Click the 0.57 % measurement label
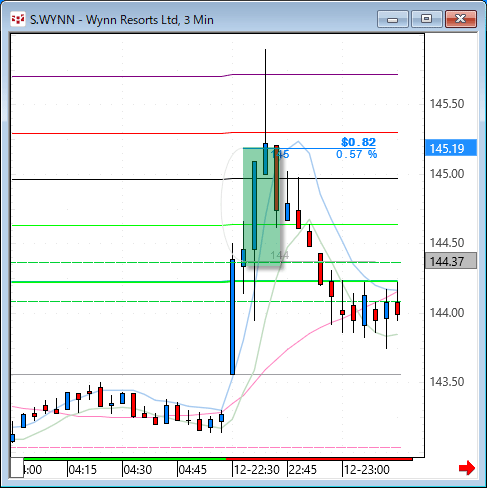This screenshot has width=487, height=488. [x=357, y=154]
